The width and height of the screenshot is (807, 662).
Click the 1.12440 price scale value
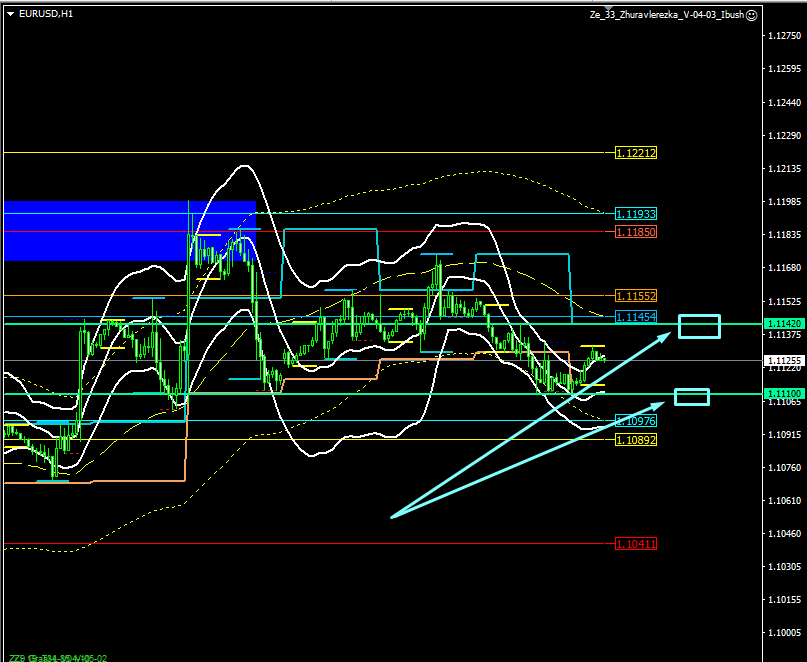(784, 102)
